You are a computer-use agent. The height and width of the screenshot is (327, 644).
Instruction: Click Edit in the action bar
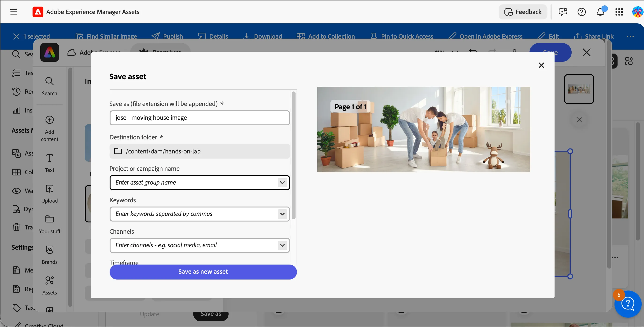tap(548, 36)
